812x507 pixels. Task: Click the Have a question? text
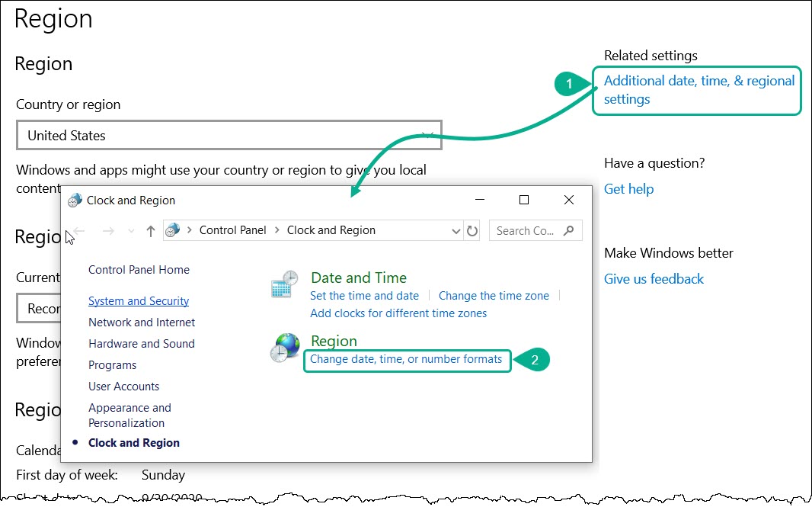654,163
